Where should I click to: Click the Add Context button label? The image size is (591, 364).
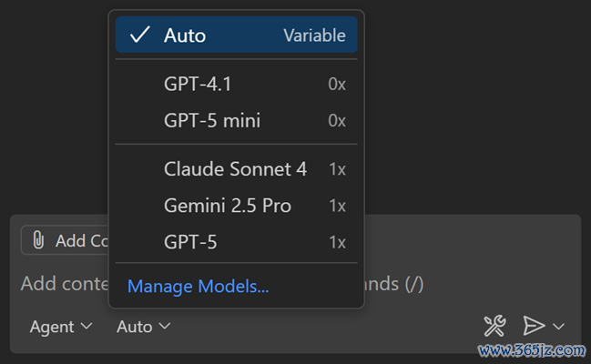click(82, 240)
